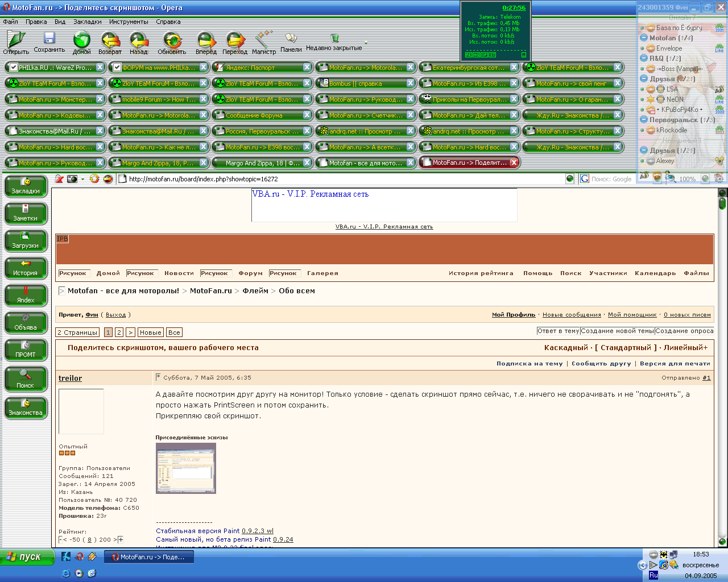728x582 pixels.
Task: Focus the Поиск: Google search field
Action: [611, 179]
